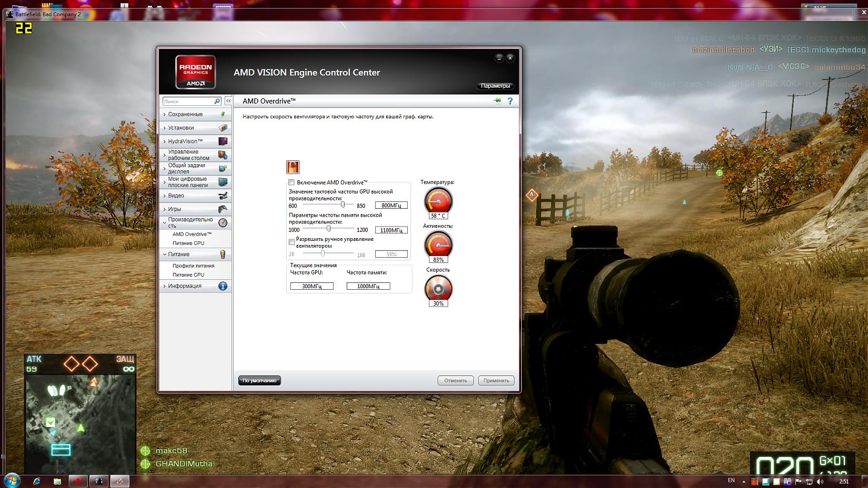Click the GPU clock frequency slider handle
The width and height of the screenshot is (868, 488).
[x=342, y=205]
